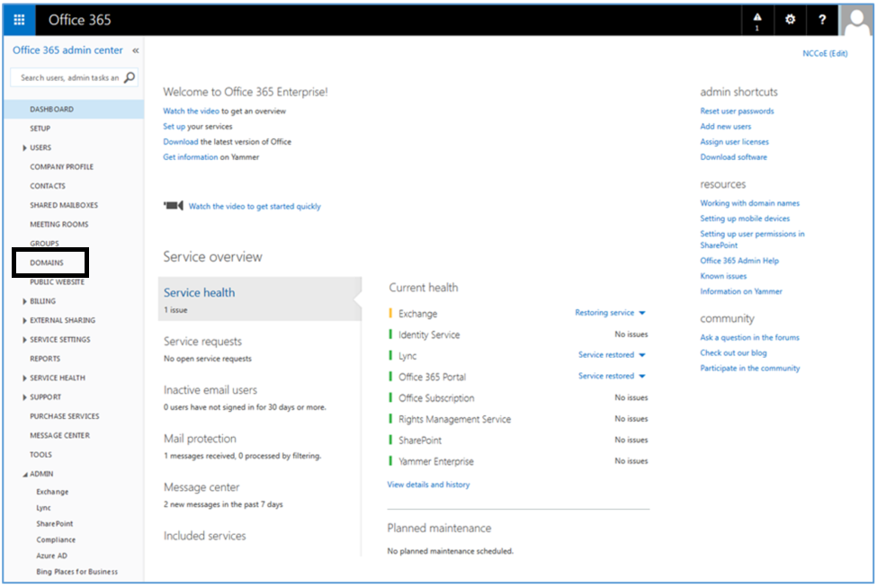Collapse the admin center navigation pane
This screenshot has height=588, width=877.
[x=135, y=51]
